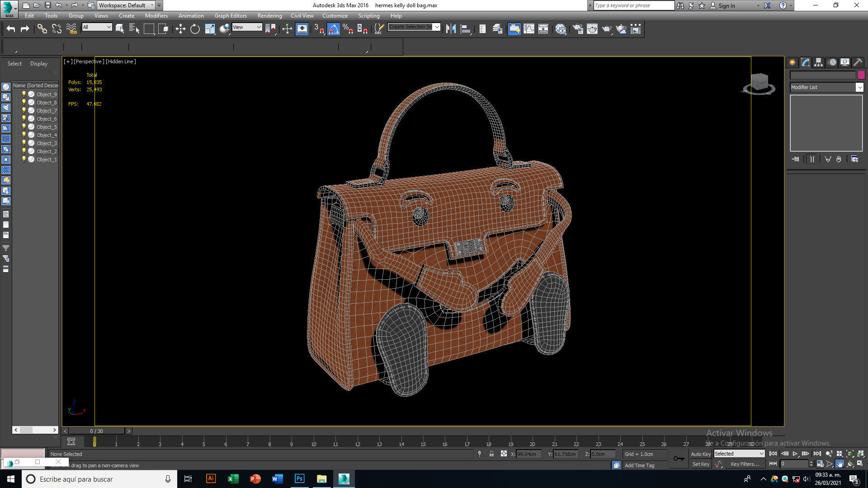Open Select by Name dialog icon

point(134,29)
